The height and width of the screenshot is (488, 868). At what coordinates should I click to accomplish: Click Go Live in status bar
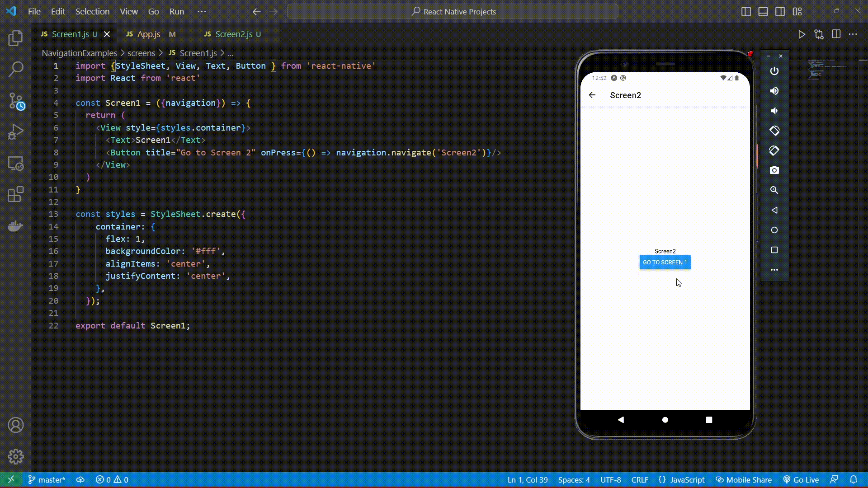coord(801,480)
